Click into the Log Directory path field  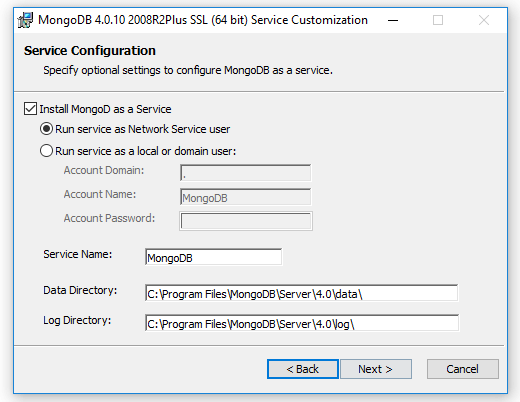302,323
